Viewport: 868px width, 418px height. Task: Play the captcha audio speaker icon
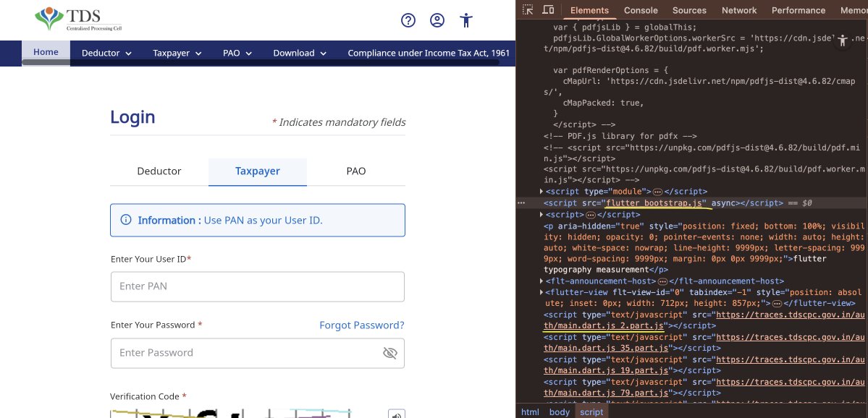tap(397, 414)
